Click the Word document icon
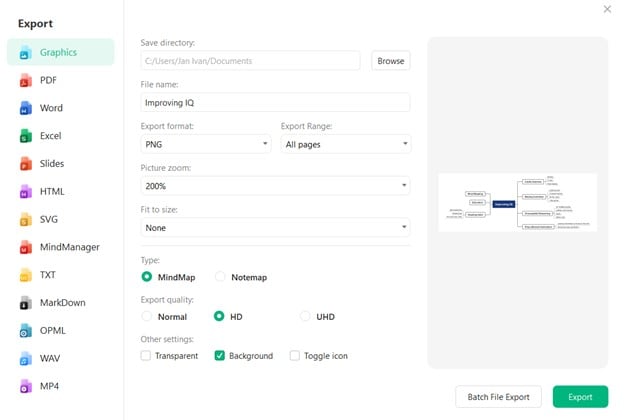The width and height of the screenshot is (624, 420). tap(25, 108)
